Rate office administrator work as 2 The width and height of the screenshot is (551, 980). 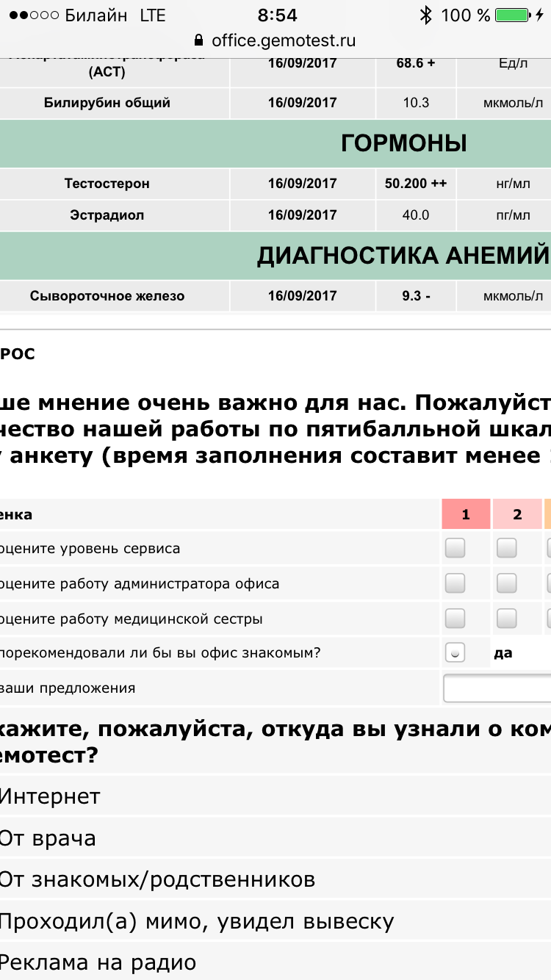(x=506, y=583)
